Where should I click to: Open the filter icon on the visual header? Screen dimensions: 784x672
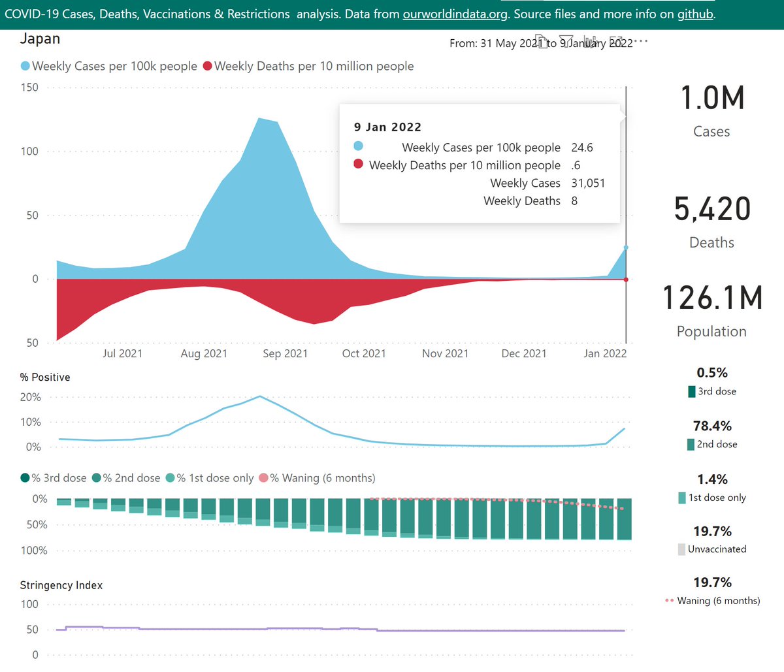coord(566,42)
